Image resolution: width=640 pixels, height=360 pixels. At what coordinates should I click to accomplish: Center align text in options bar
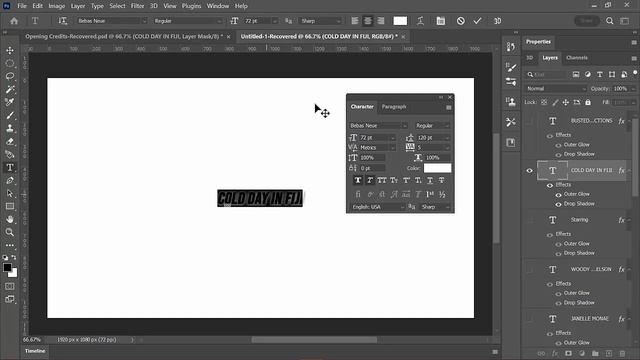pos(367,21)
